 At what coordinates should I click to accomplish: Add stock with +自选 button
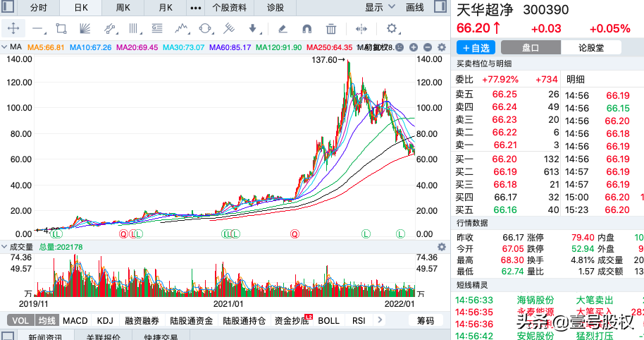point(476,48)
